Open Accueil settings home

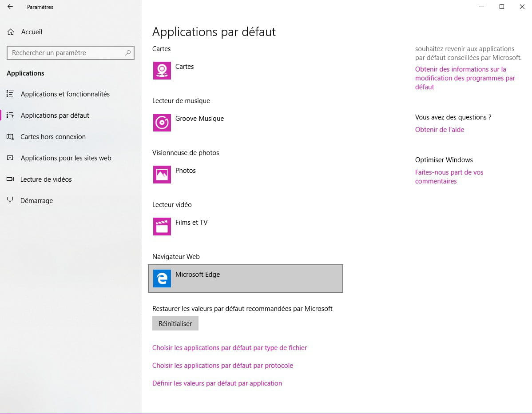coord(32,32)
